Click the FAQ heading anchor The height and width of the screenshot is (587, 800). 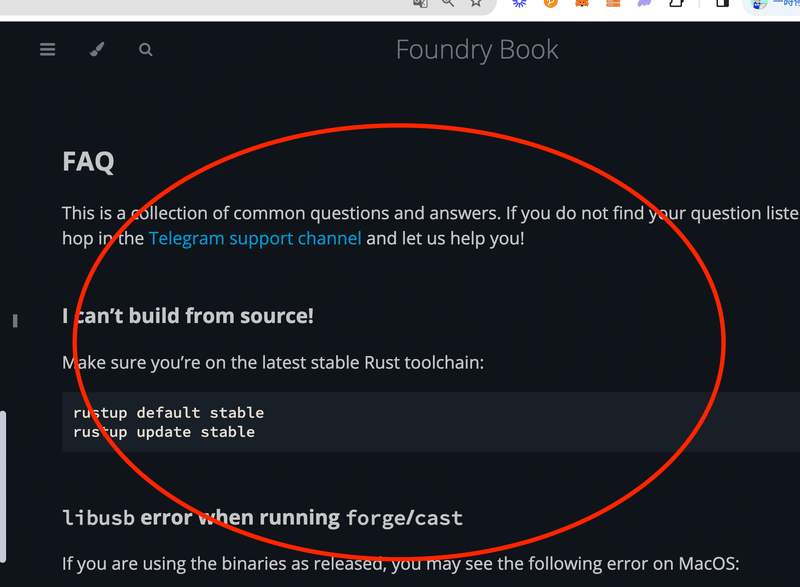pos(88,161)
